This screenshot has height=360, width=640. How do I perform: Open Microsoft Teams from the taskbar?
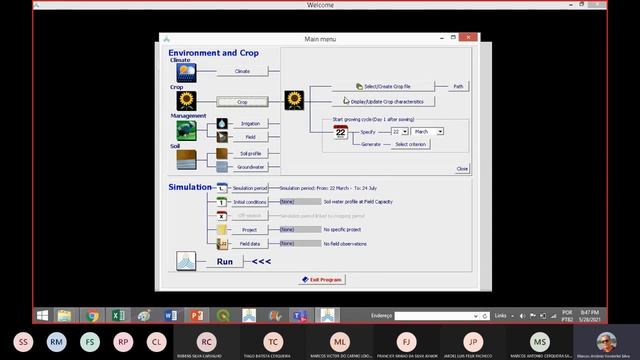pyautogui.click(x=300, y=316)
